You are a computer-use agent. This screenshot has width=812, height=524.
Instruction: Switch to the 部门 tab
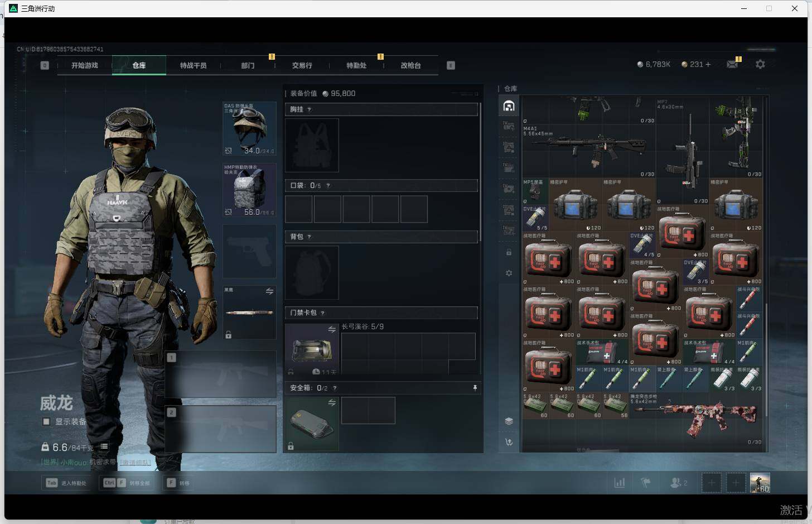(248, 65)
